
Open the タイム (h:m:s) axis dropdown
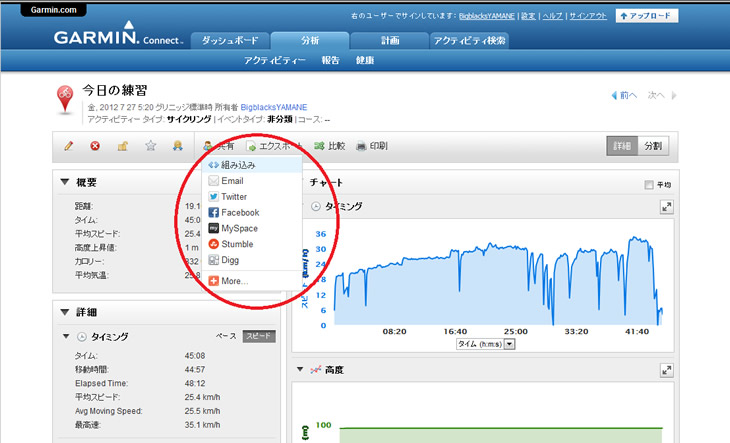pyautogui.click(x=486, y=344)
